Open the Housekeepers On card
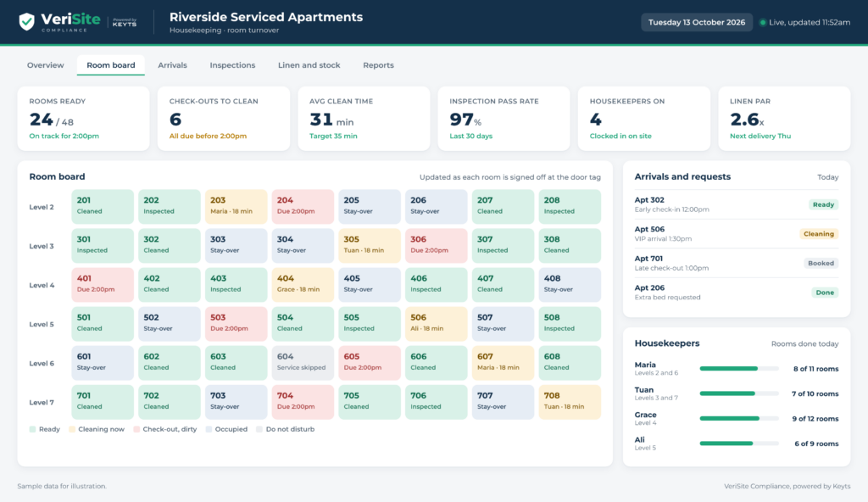The height and width of the screenshot is (502, 868). (644, 119)
